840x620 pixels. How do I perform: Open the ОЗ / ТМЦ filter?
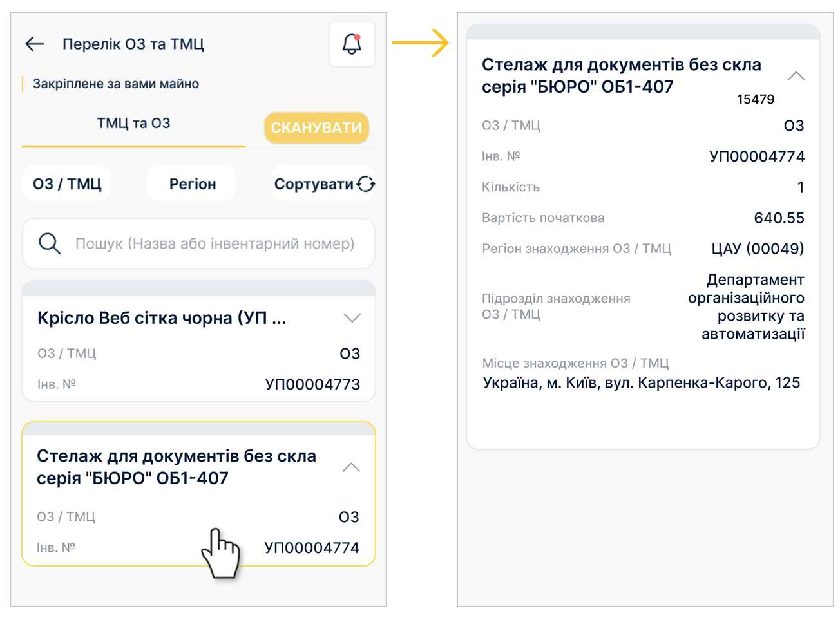point(67,184)
